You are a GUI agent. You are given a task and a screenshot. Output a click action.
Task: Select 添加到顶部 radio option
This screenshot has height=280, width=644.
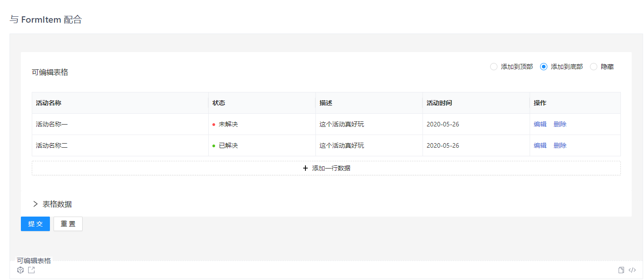[x=511, y=67]
